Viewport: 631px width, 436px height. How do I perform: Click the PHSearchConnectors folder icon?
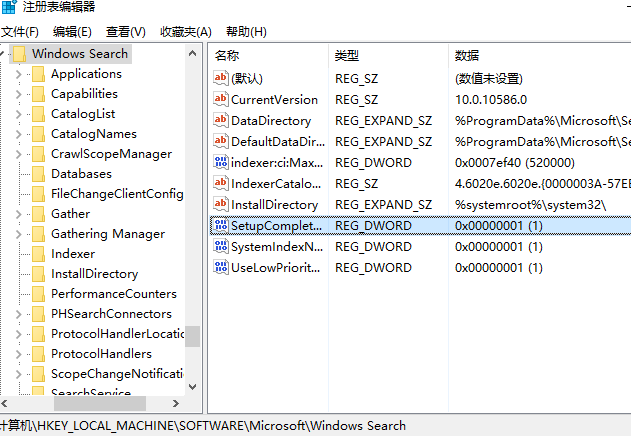39,314
